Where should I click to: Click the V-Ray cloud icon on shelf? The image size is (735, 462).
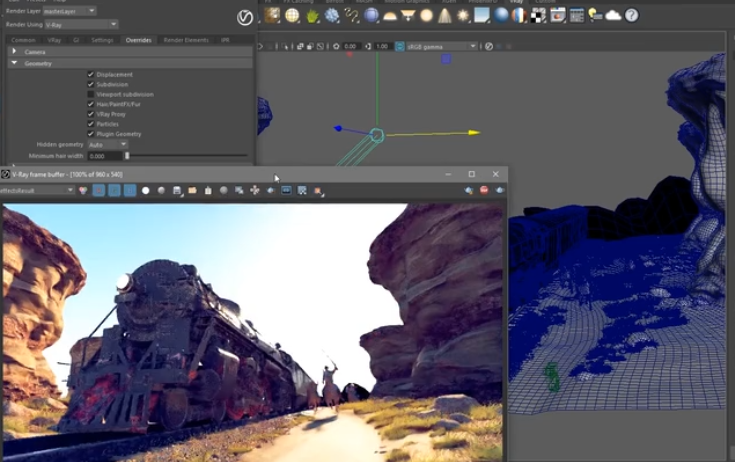click(613, 15)
